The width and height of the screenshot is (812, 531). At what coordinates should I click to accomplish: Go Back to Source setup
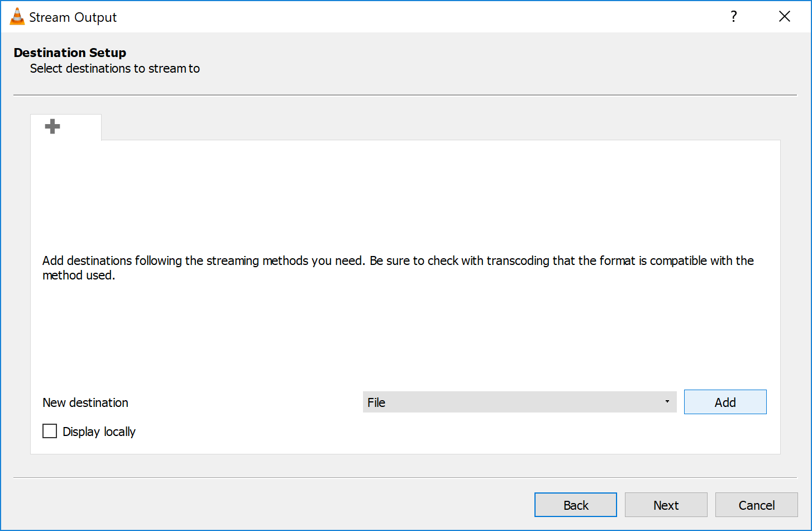[x=576, y=505]
